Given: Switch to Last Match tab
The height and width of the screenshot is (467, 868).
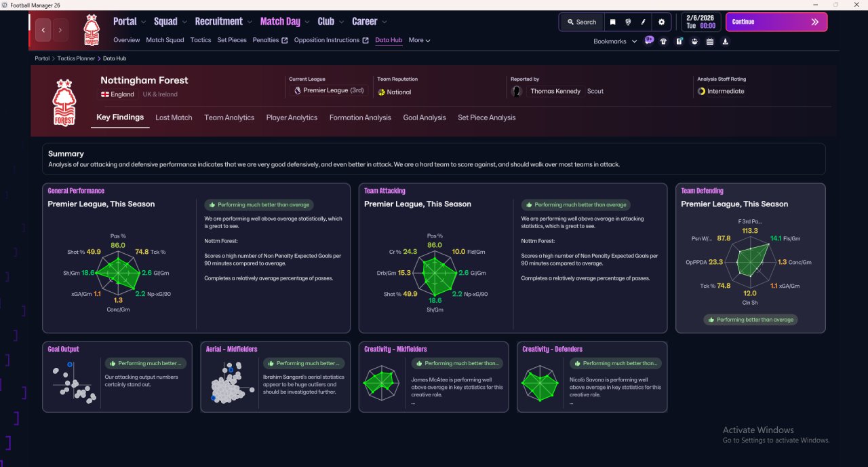Looking at the screenshot, I should point(174,117).
